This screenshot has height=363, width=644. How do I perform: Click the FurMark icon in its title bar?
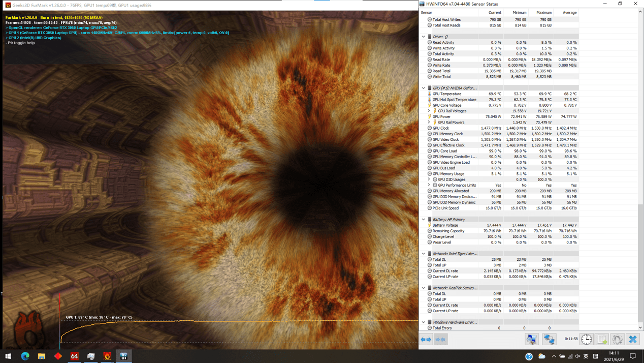point(8,5)
